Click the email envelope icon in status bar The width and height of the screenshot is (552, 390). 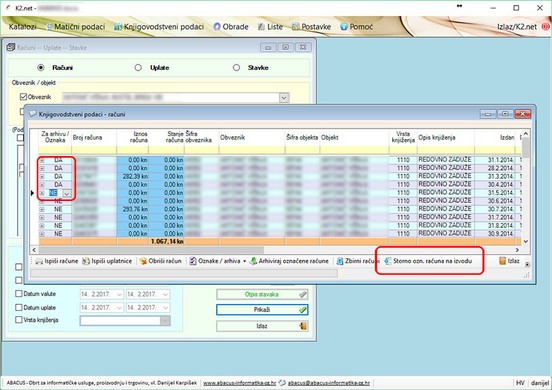click(x=282, y=383)
